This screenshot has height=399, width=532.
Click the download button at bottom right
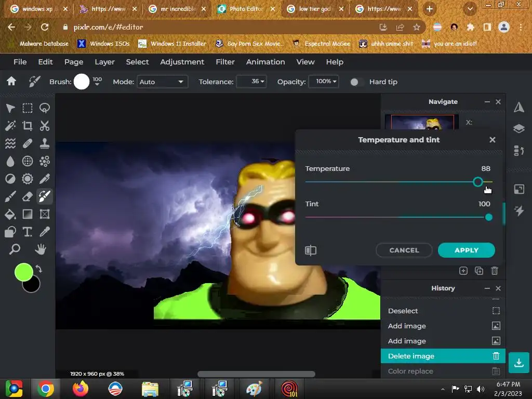click(x=519, y=363)
